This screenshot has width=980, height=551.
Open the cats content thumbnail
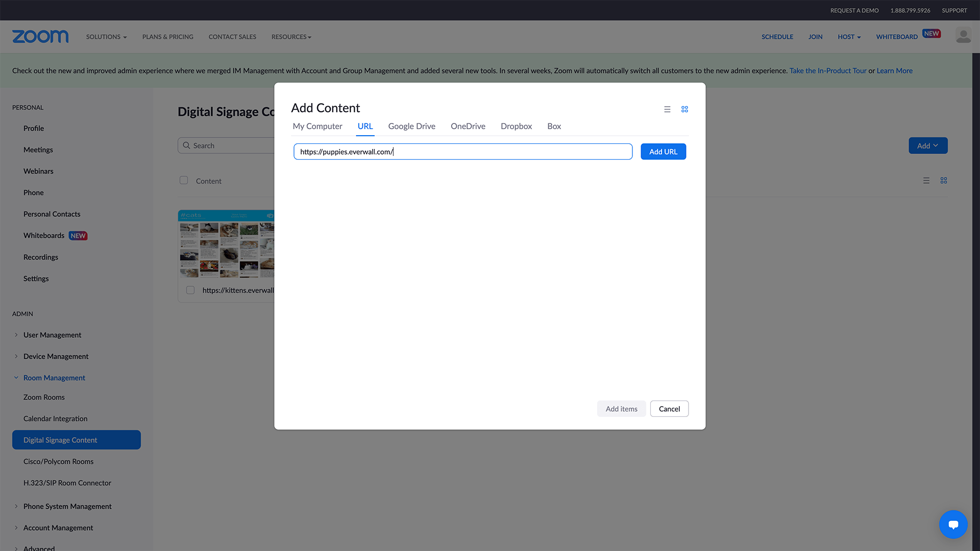226,244
